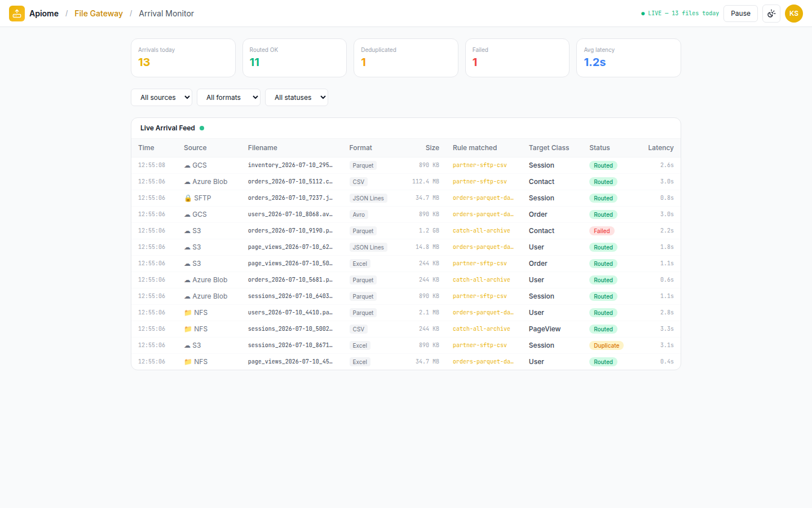Click the Status column header
Screen dimensions: 812x508
(599, 148)
